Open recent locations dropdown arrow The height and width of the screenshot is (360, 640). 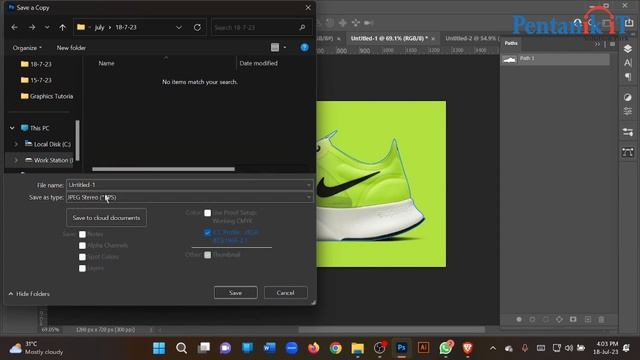pos(47,27)
